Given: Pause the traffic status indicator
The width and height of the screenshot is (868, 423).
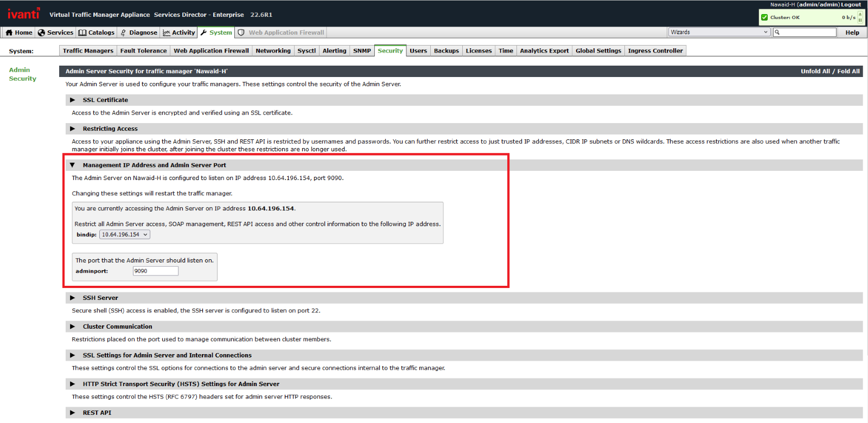Looking at the screenshot, I should coord(860,20).
